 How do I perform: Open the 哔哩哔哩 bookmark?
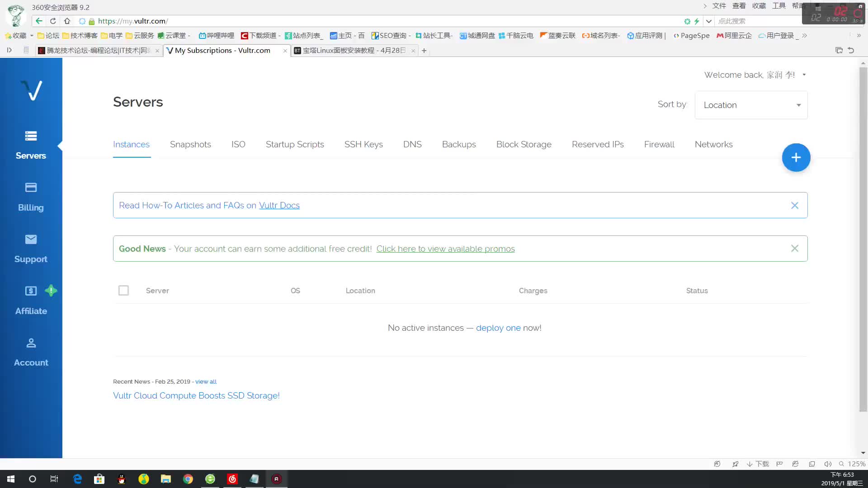[x=217, y=36]
